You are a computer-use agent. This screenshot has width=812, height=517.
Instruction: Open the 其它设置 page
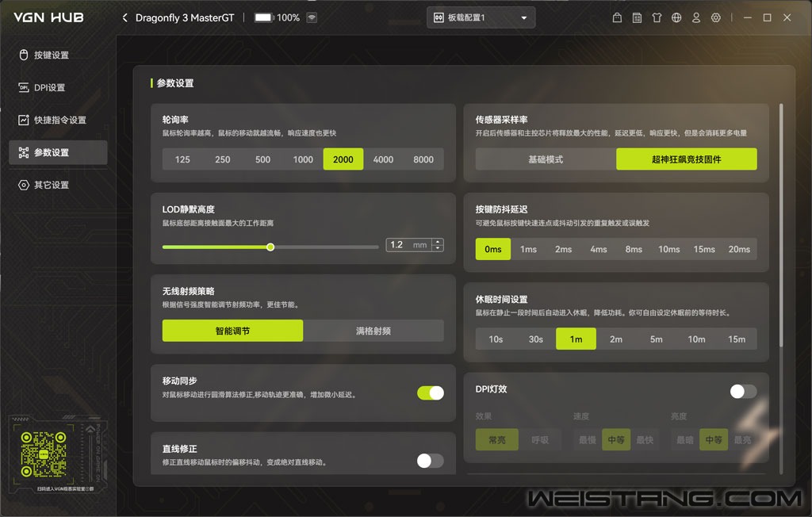click(58, 185)
